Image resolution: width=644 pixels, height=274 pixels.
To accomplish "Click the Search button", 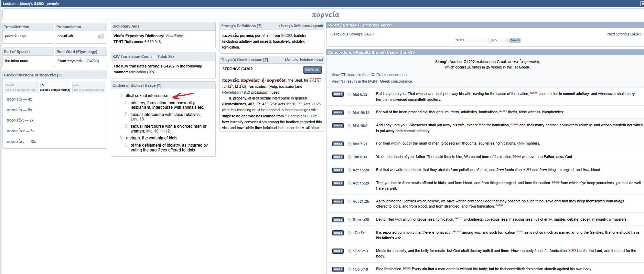I will (515, 40).
